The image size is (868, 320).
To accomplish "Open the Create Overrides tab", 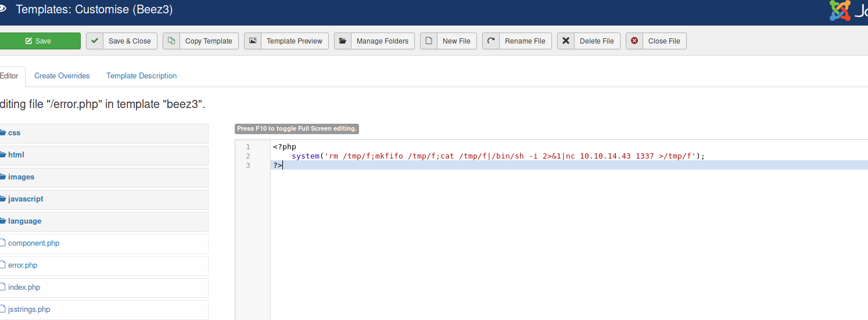I will [62, 76].
